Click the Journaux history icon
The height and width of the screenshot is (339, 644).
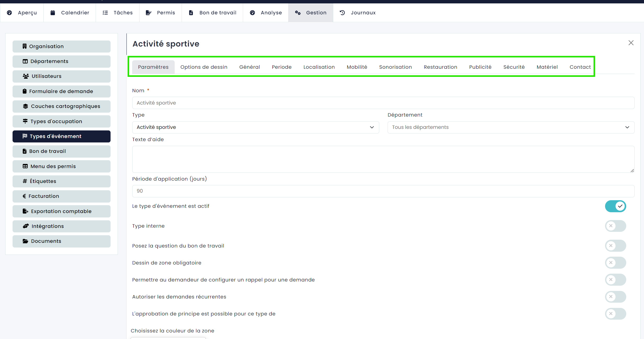pyautogui.click(x=342, y=13)
